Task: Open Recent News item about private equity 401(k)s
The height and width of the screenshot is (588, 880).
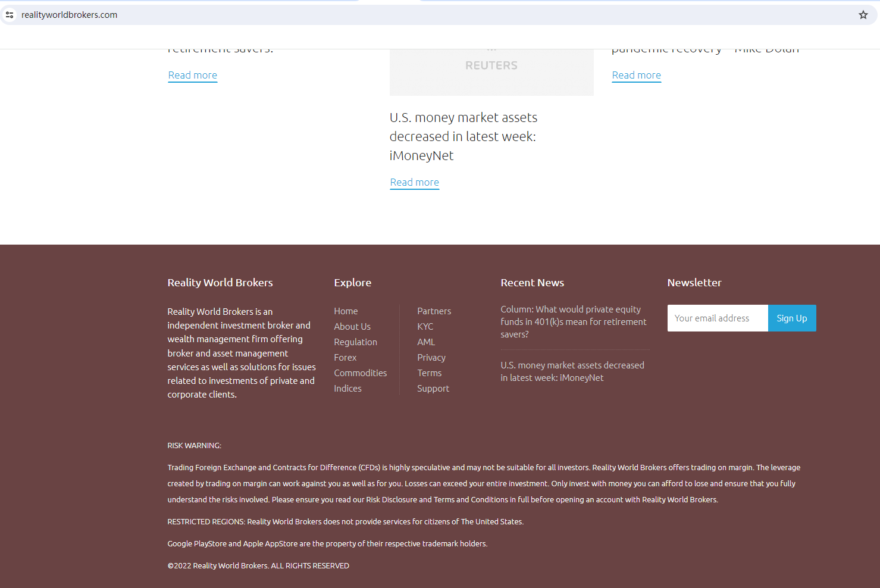Action: coord(574,322)
